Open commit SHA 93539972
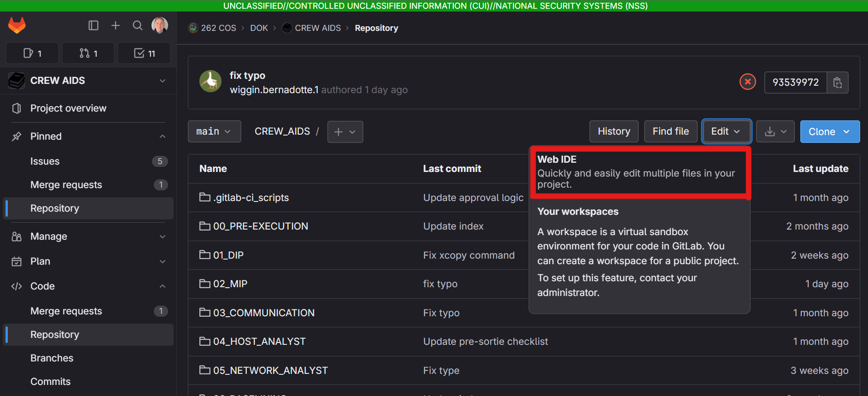Viewport: 868px width, 396px height. [796, 83]
